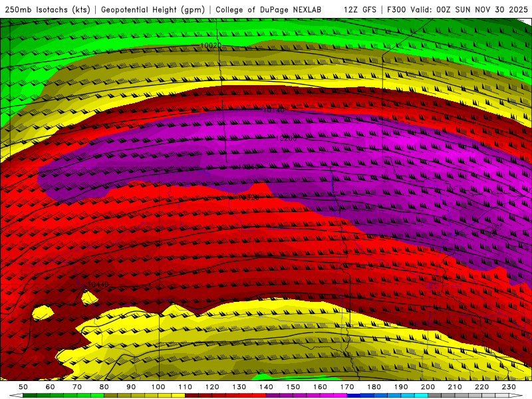Click the 150 value on the color scale
532x399 pixels.
(x=293, y=387)
